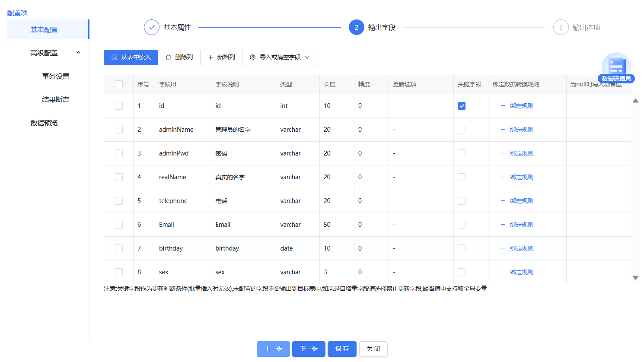Open 数据预览 in the sidebar
The image size is (644, 362).
(x=44, y=123)
